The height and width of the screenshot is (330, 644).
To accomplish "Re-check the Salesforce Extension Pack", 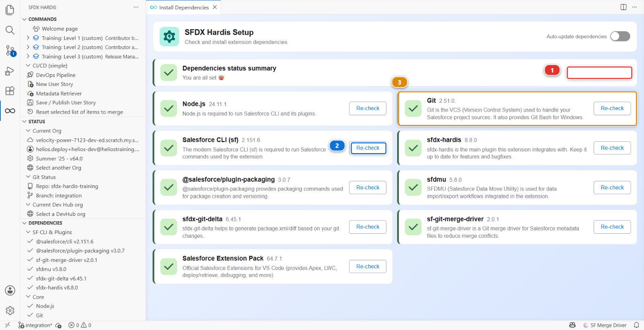I will click(x=367, y=266).
